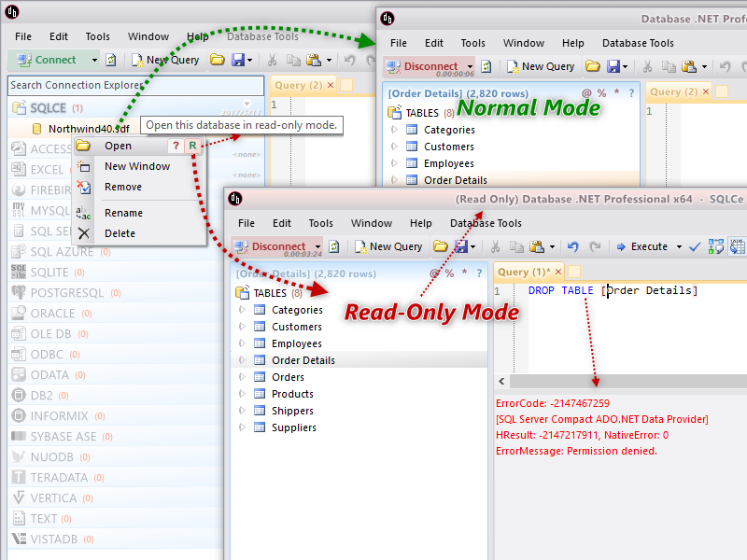
Task: Open the Window menu in the top-right window
Action: (x=524, y=43)
